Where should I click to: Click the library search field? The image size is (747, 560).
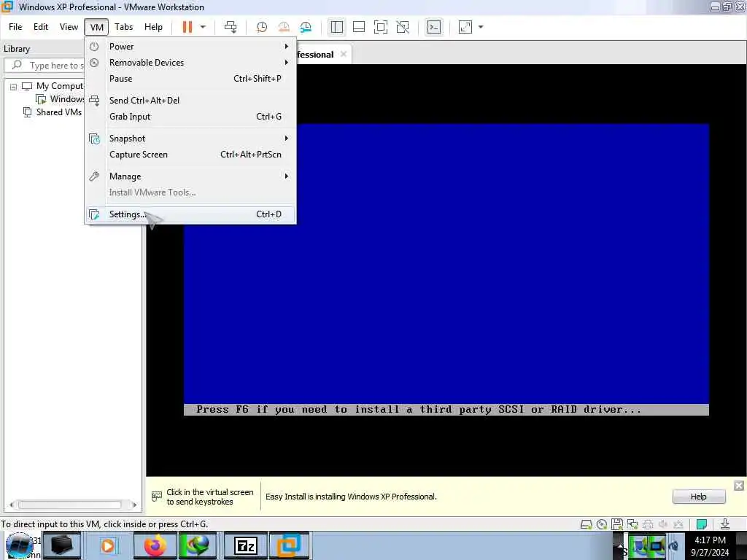[x=45, y=65]
